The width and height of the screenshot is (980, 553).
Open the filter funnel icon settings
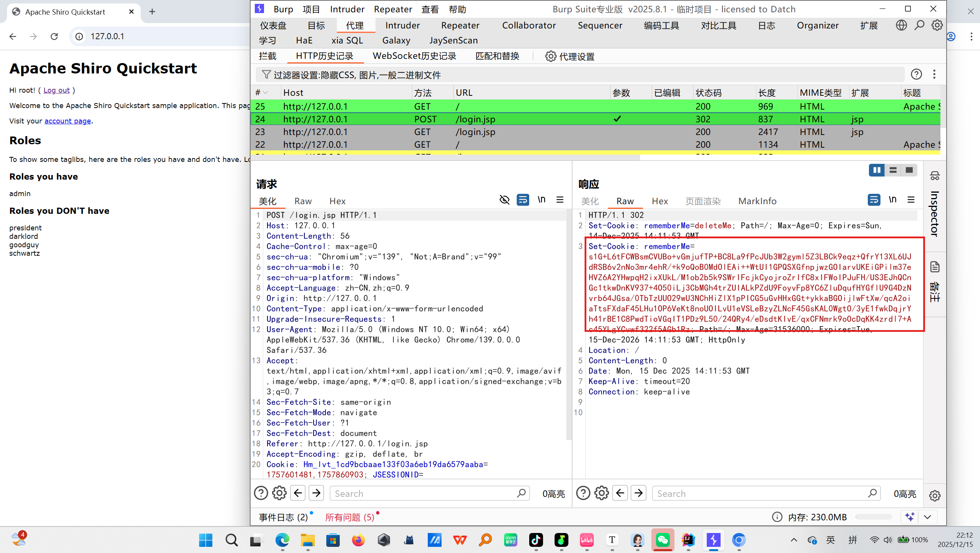tap(266, 74)
